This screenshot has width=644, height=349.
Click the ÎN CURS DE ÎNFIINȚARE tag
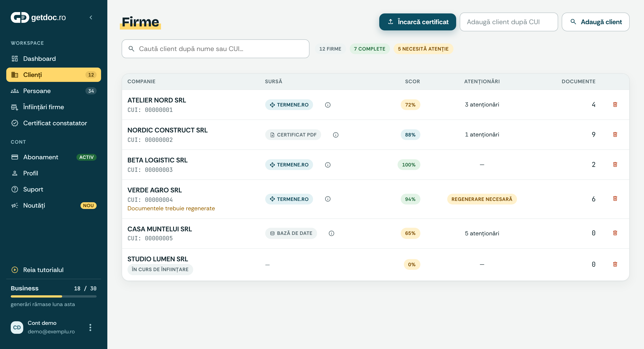(160, 269)
